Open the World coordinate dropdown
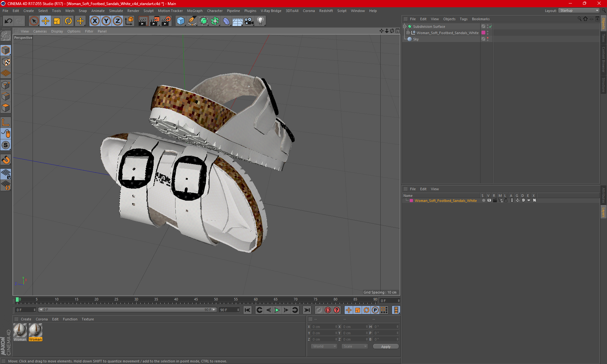The height and width of the screenshot is (364, 607). (x=324, y=346)
